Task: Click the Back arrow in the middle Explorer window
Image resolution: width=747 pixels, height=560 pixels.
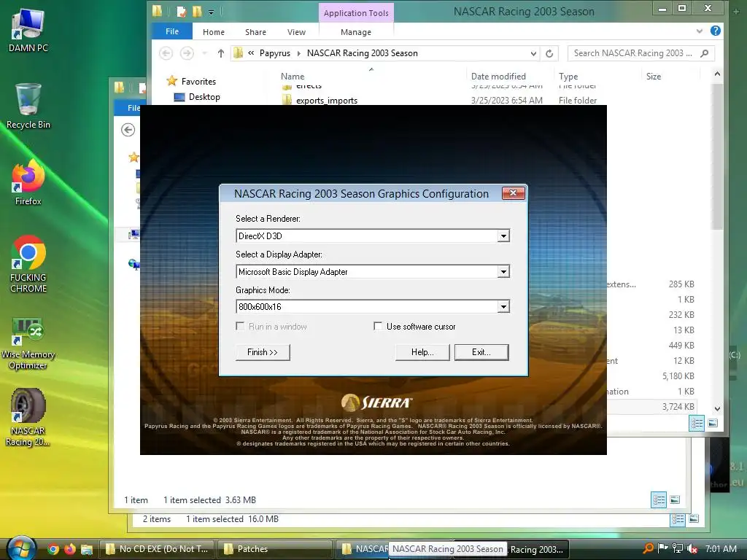Action: [128, 130]
